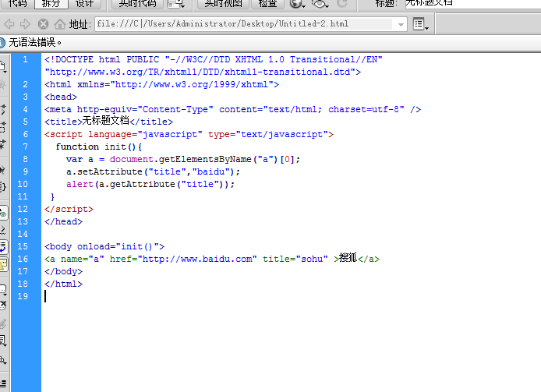
Task: Click the grayed Wrap Tag pencil icon
Action: click(3, 324)
